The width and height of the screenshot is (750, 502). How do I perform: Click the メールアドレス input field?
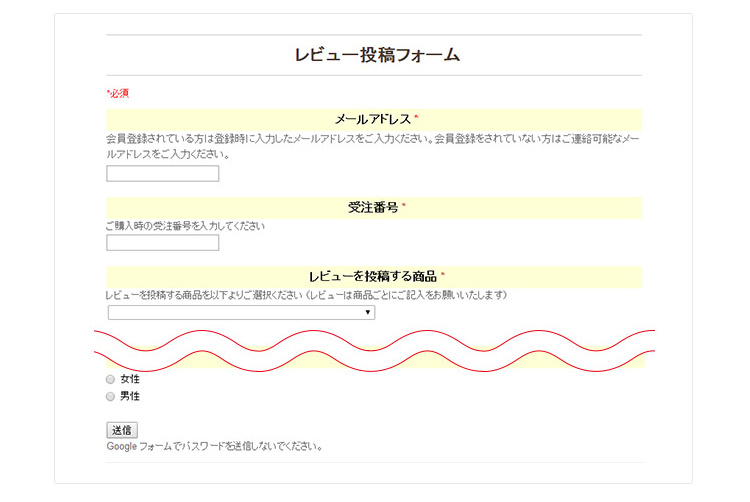163,174
